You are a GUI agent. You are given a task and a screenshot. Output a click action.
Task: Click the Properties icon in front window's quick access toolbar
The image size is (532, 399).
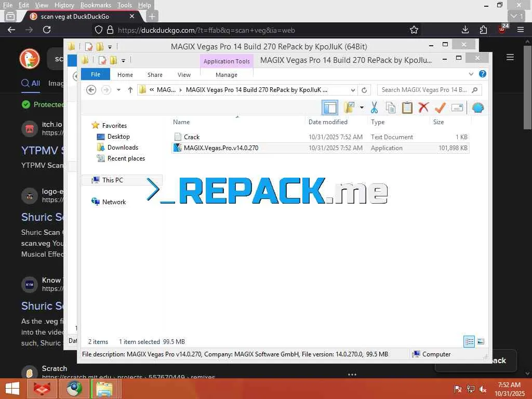click(x=102, y=60)
